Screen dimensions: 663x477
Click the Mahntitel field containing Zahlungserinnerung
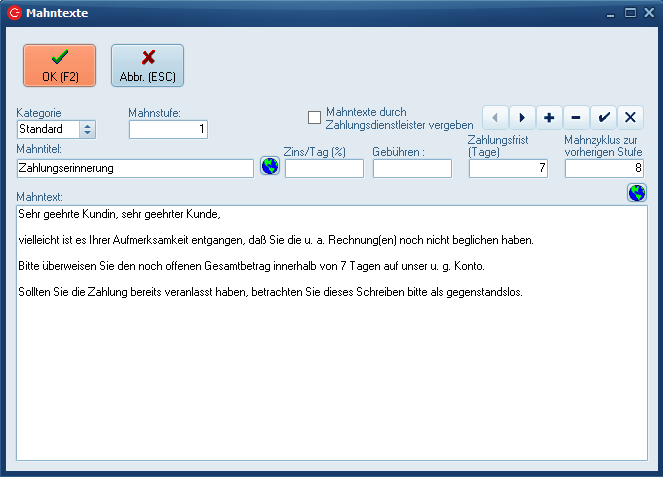click(x=135, y=168)
